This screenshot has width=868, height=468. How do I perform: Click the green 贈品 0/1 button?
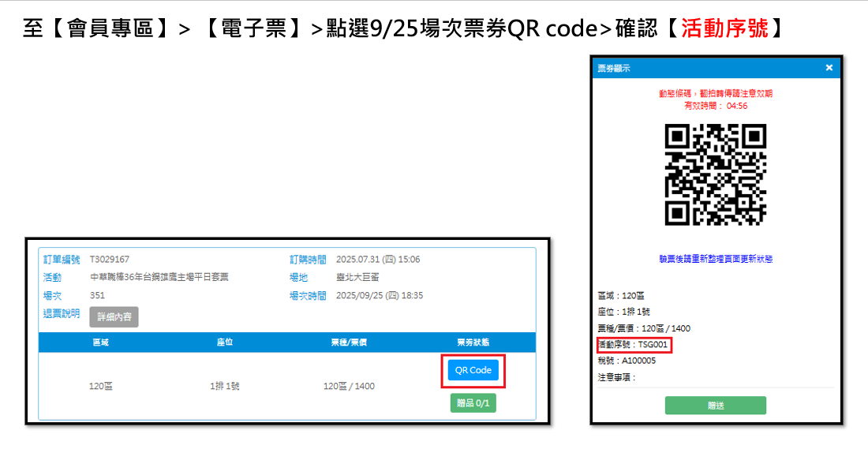point(473,403)
